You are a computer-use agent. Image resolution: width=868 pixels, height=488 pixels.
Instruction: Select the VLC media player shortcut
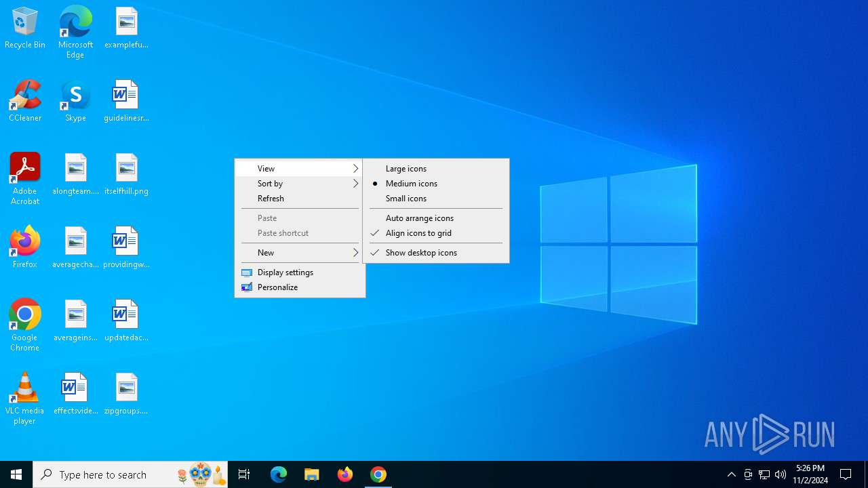25,399
